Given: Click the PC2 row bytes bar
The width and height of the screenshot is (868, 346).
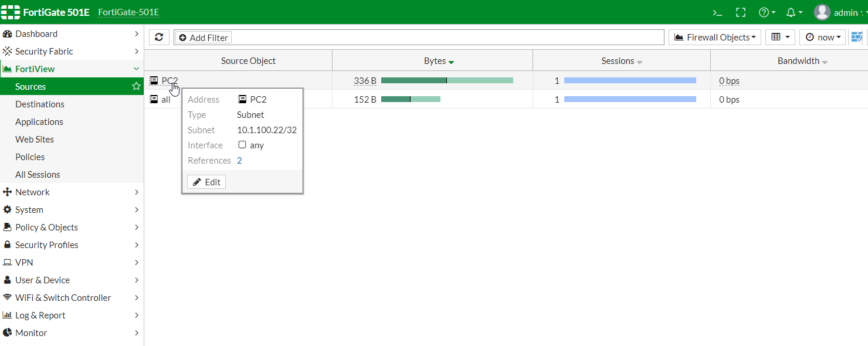Looking at the screenshot, I should (447, 80).
